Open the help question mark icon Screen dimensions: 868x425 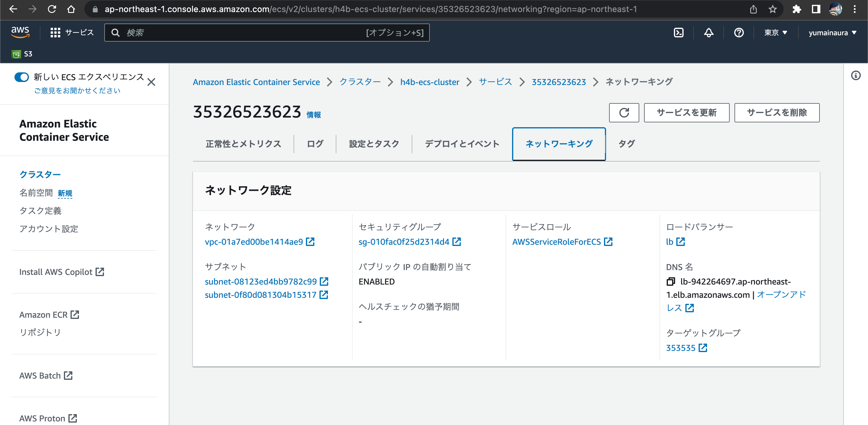tap(739, 33)
